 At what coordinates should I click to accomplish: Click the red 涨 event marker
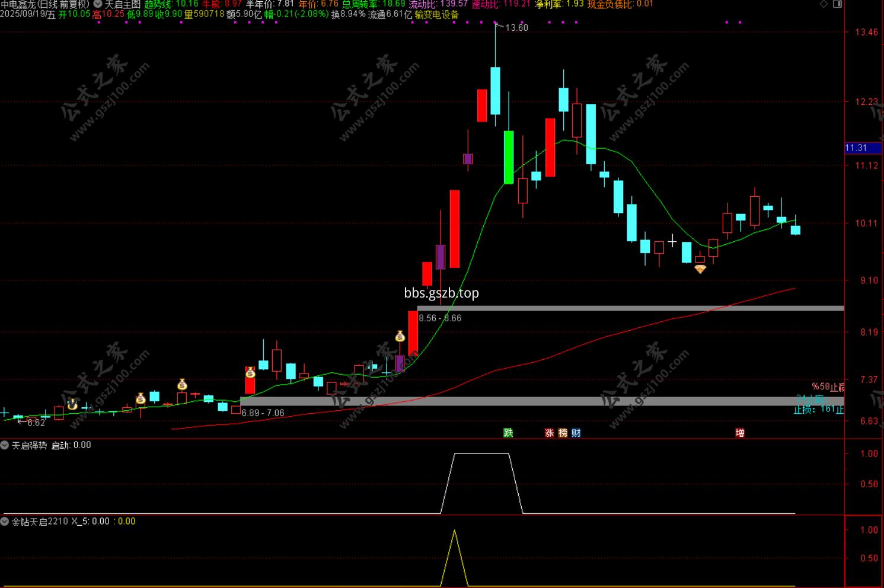(x=550, y=433)
